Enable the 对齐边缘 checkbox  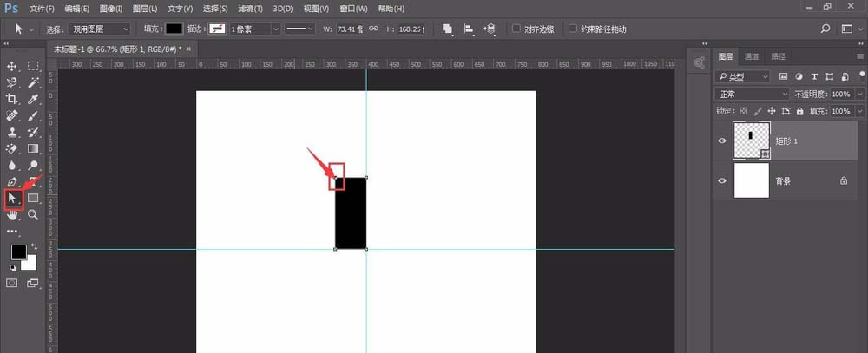point(516,29)
